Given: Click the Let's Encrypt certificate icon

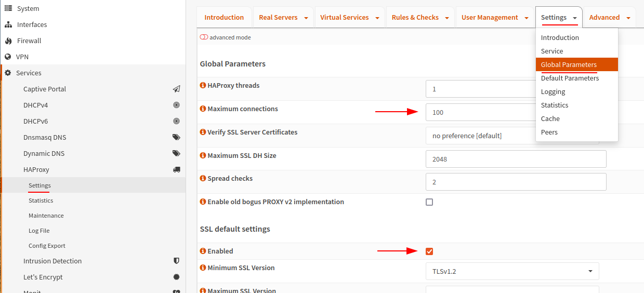Looking at the screenshot, I should click(x=177, y=277).
